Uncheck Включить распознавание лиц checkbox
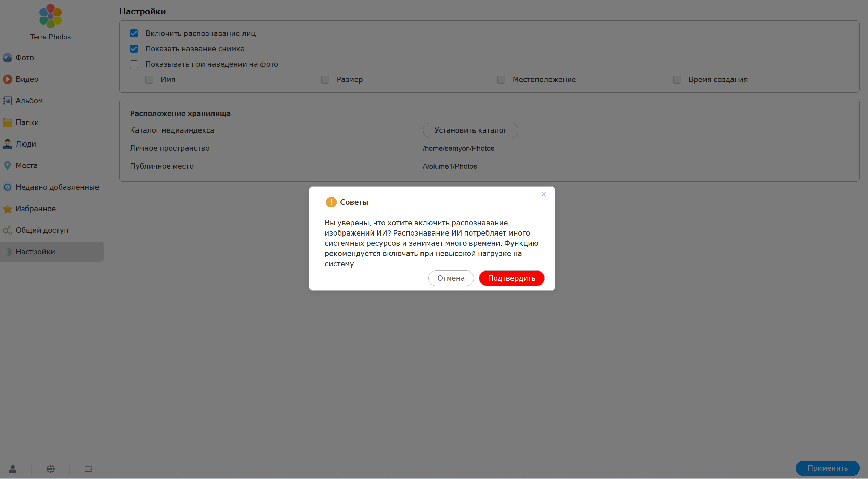 pos(134,33)
